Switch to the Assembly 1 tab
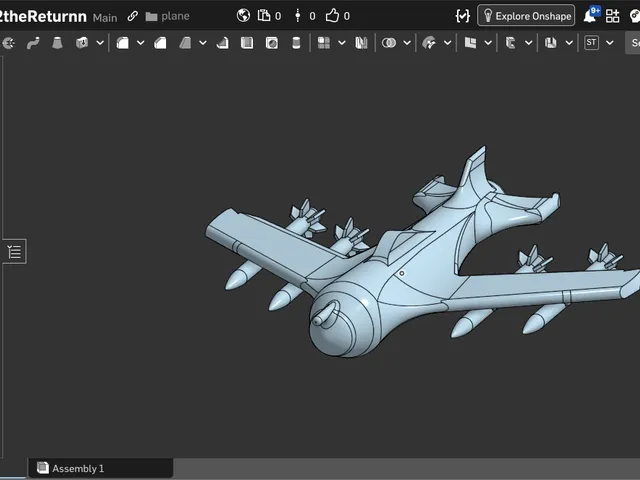The height and width of the screenshot is (480, 640). coord(100,468)
